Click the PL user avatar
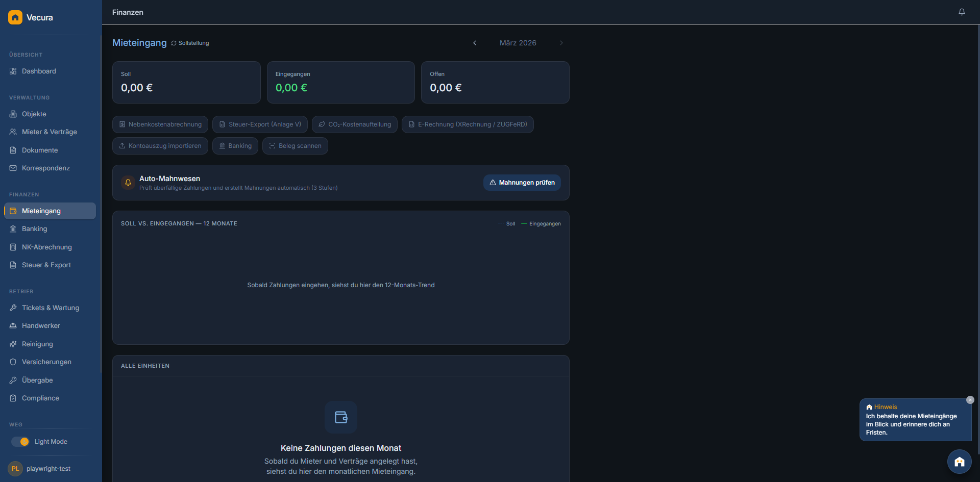Image resolution: width=980 pixels, height=482 pixels. point(15,469)
